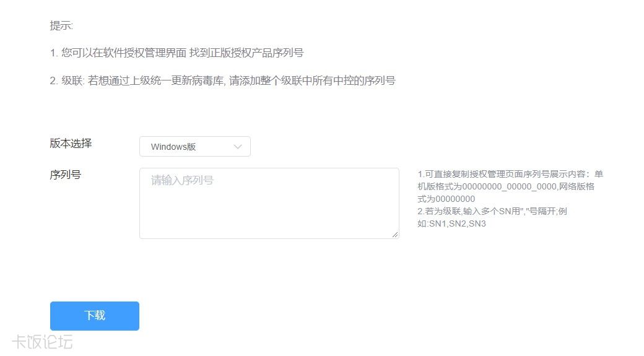Click the 请添加整个级联中所有中控的序列号 phrase
Image resolution: width=644 pixels, height=356 pixels.
pyautogui.click(x=312, y=80)
